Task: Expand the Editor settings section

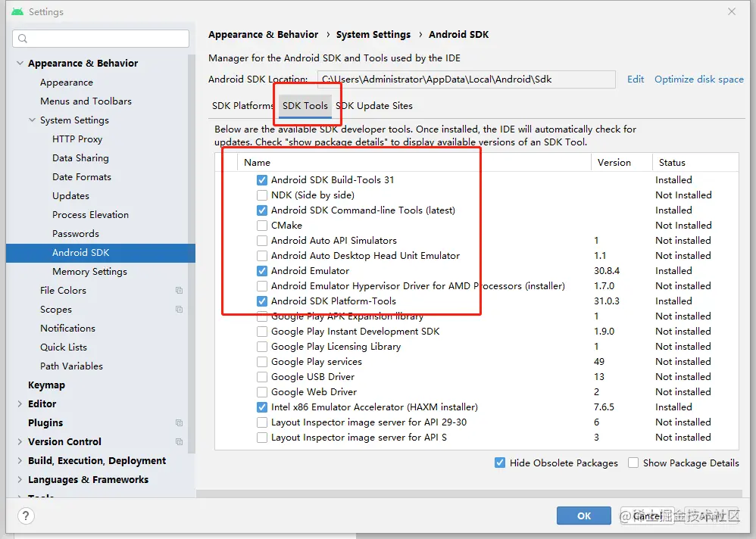Action: (20, 404)
